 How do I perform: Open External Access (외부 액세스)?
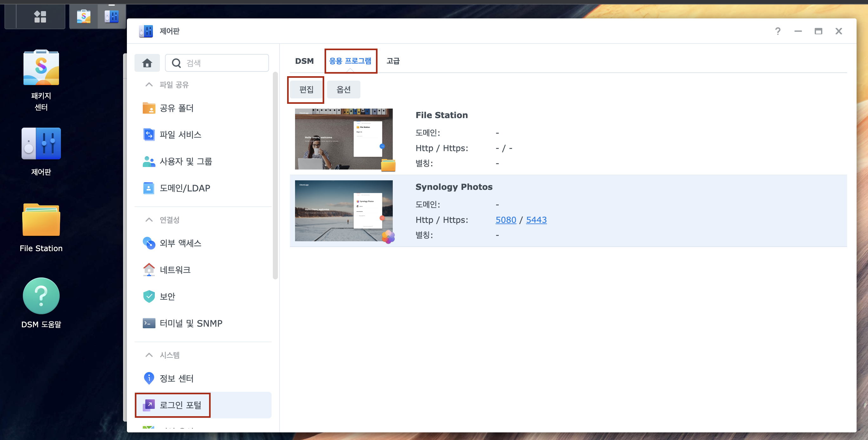(180, 243)
